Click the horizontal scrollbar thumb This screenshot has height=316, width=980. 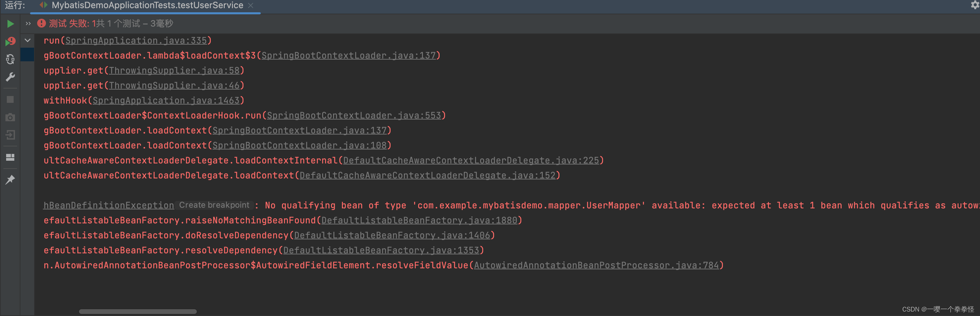click(x=138, y=312)
